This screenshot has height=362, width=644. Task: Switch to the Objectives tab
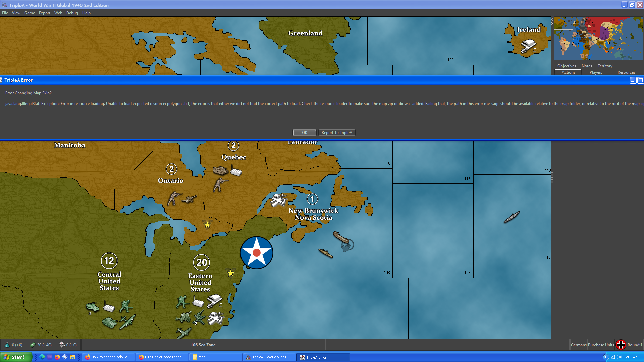point(567,66)
